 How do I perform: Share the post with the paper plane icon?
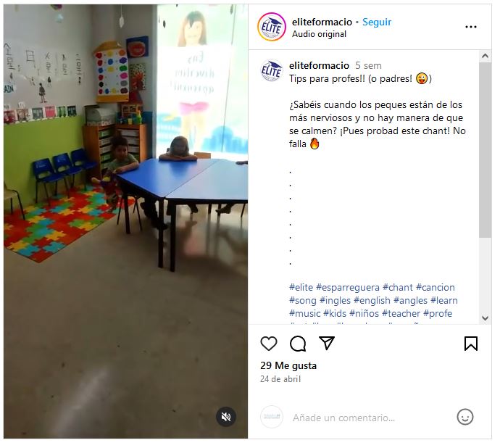coord(327,343)
